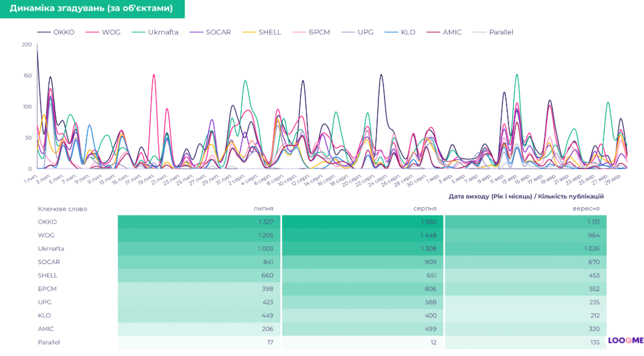This screenshot has height=356, width=644.
Task: Click Parallel September cell value 135
Action: tap(595, 343)
